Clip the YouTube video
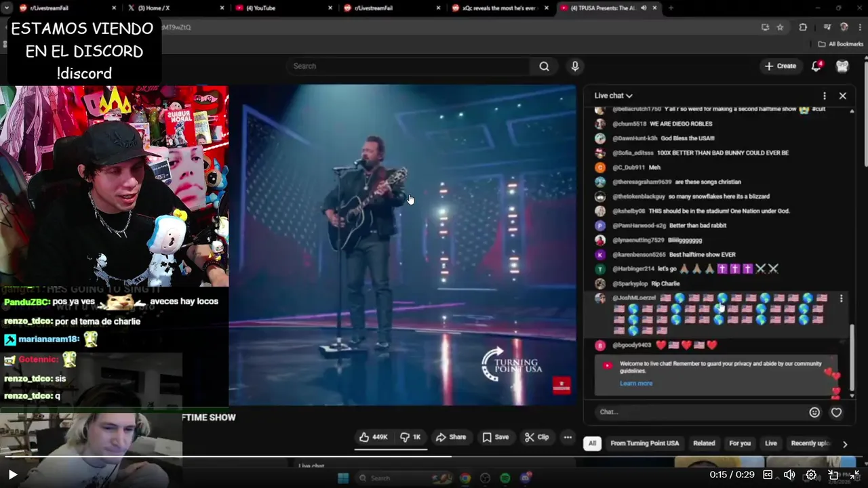The image size is (868, 488). tap(537, 437)
